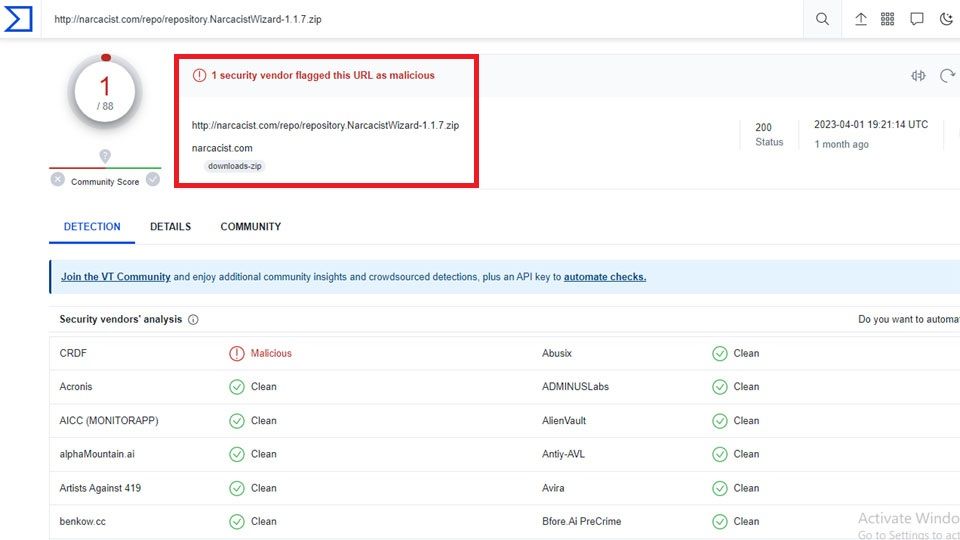Open the apps grid icon
The image size is (960, 540).
887,19
